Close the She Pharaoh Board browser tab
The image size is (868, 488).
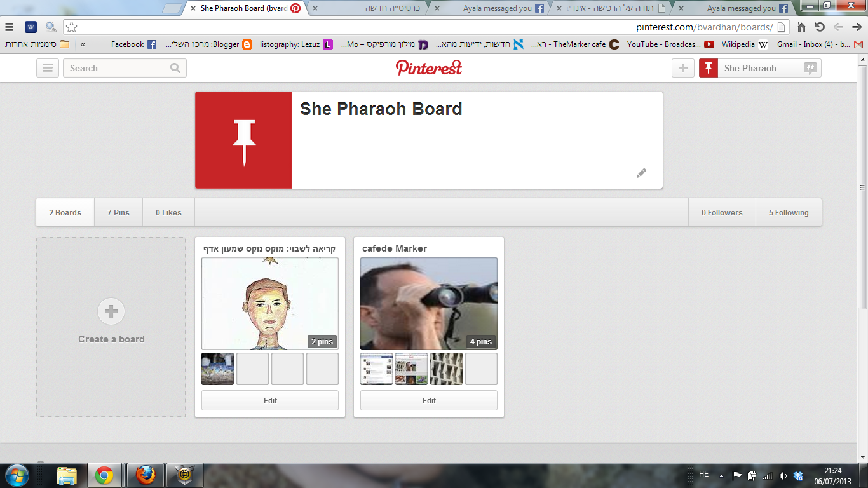click(x=193, y=8)
